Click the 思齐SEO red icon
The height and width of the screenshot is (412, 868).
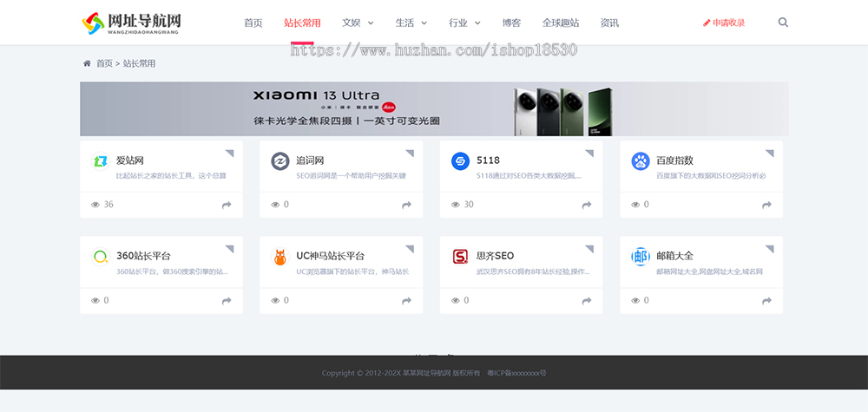(x=460, y=257)
